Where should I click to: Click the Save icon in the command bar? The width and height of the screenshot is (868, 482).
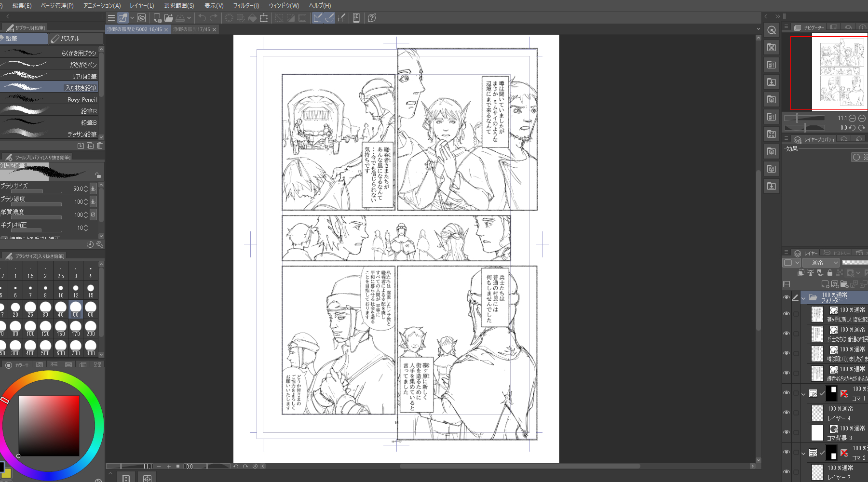click(180, 18)
